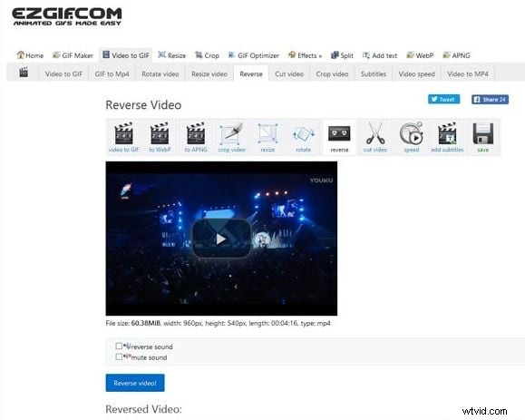The width and height of the screenshot is (525, 420).
Task: Enable the reverse sound checkbox
Action: tap(119, 346)
